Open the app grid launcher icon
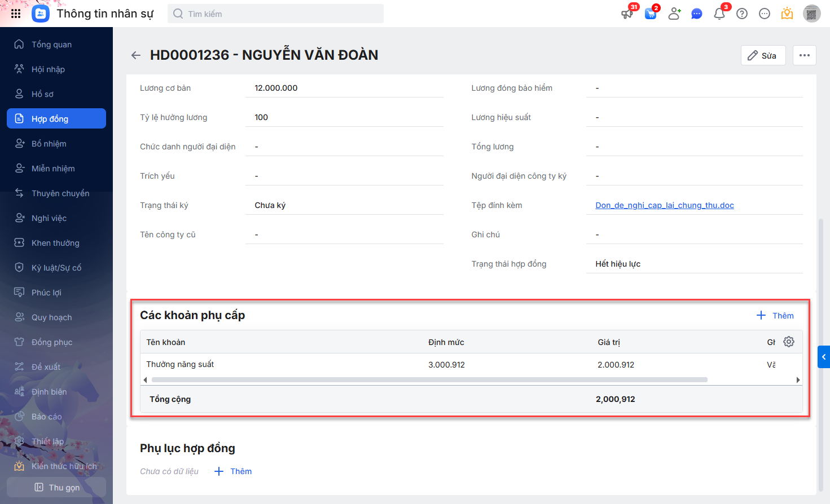The height and width of the screenshot is (504, 830). [x=16, y=14]
